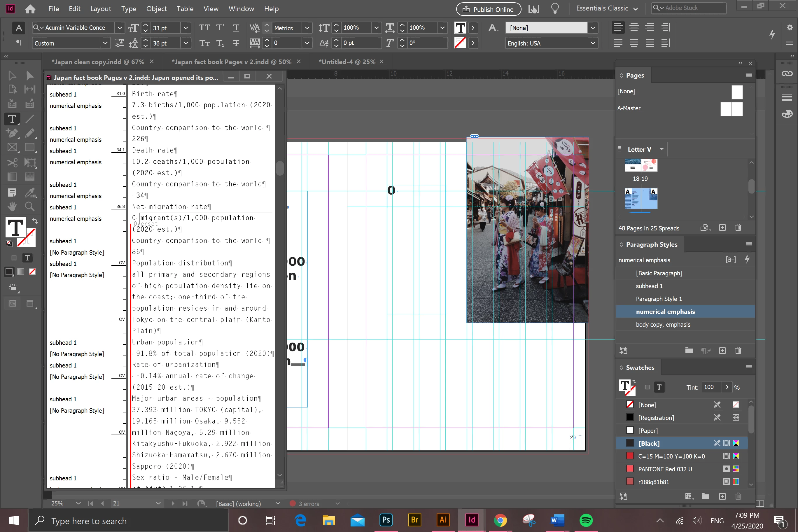This screenshot has width=798, height=532.
Task: Open the Layout menu
Action: point(100,8)
